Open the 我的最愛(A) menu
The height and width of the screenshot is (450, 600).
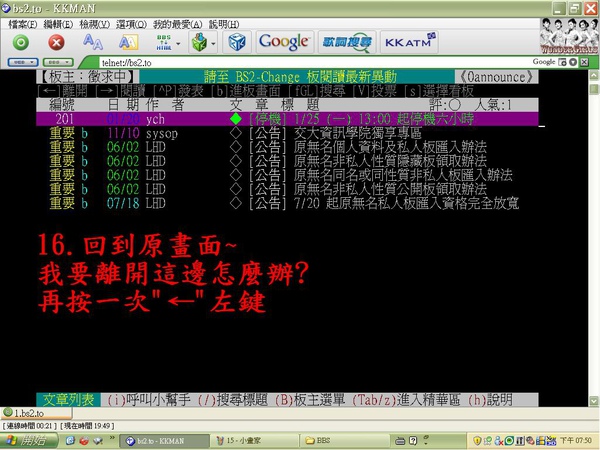(x=178, y=25)
